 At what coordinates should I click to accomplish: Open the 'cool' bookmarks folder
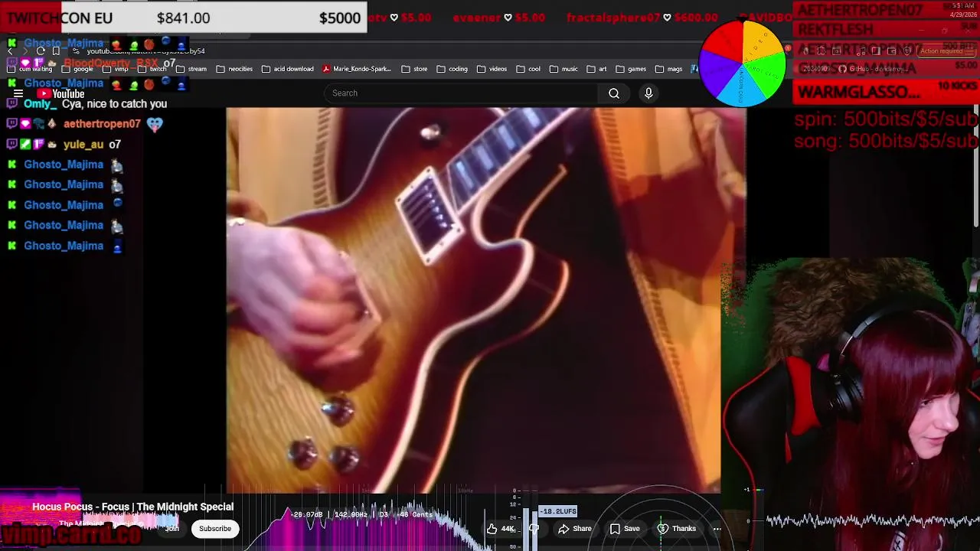(x=528, y=69)
